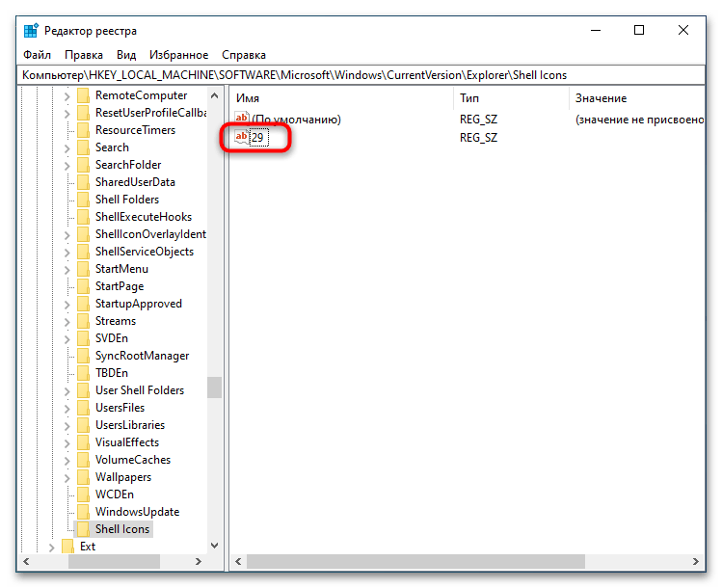Image resolution: width=722 pixels, height=588 pixels.
Task: Click the SharedUserData folder icon
Action: [x=83, y=182]
